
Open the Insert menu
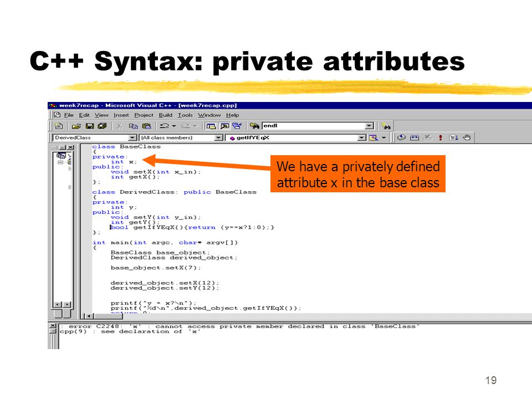pyautogui.click(x=121, y=115)
